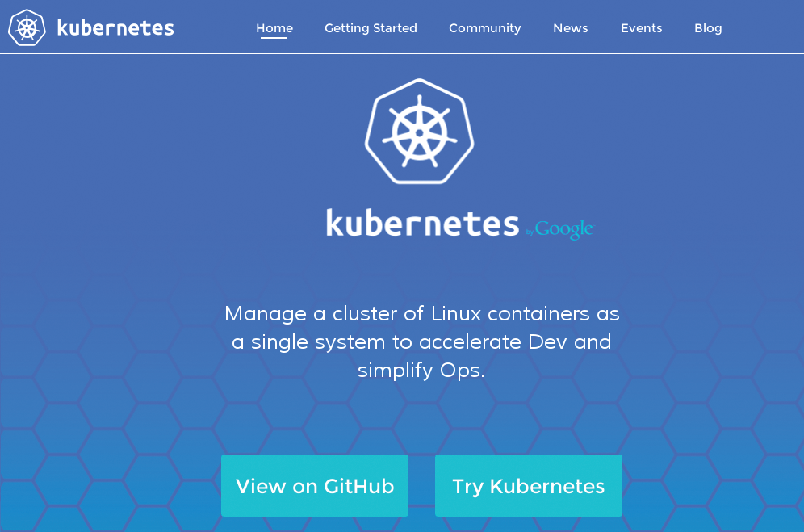The width and height of the screenshot is (804, 532).
Task: Open the News page
Action: (x=570, y=27)
